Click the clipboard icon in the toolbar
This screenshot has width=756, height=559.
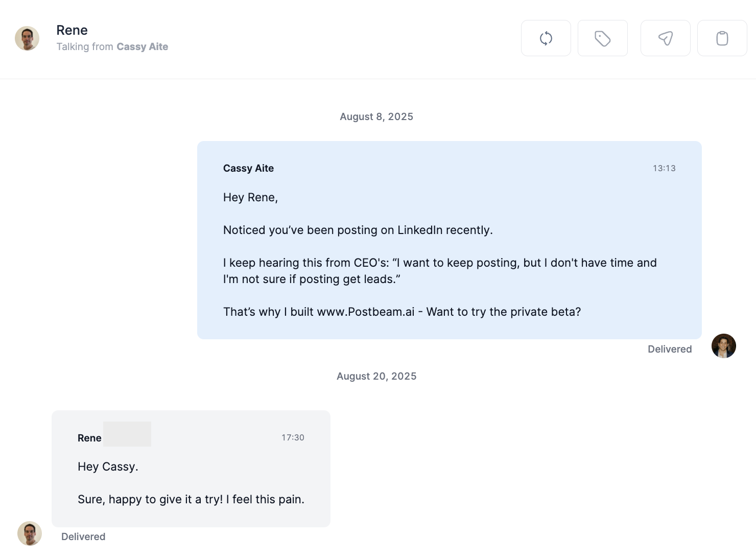click(x=722, y=38)
